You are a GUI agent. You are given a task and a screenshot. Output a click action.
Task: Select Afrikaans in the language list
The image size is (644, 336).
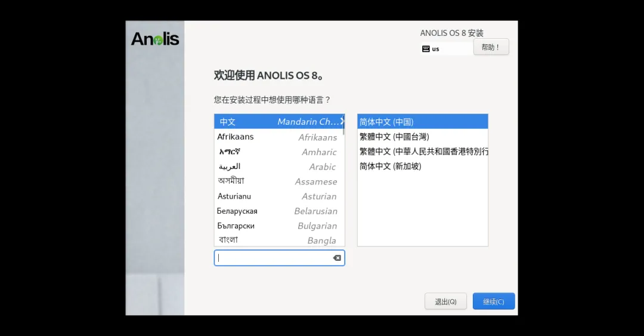(x=279, y=137)
